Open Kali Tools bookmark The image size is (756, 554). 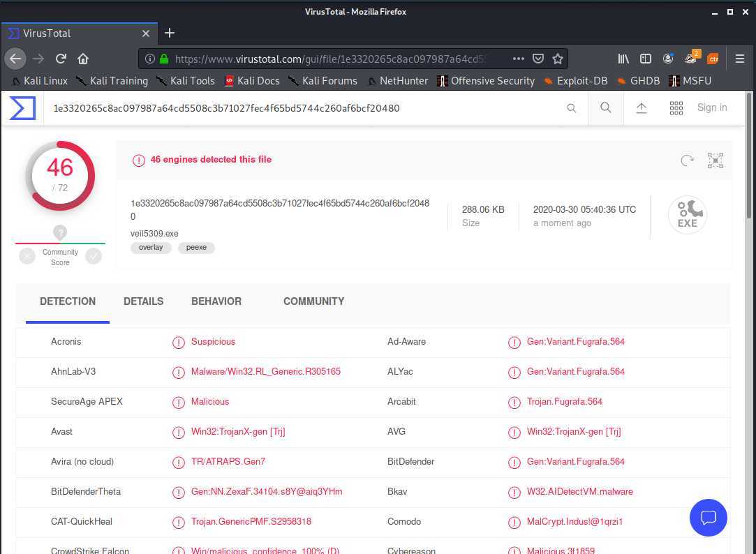tap(186, 81)
